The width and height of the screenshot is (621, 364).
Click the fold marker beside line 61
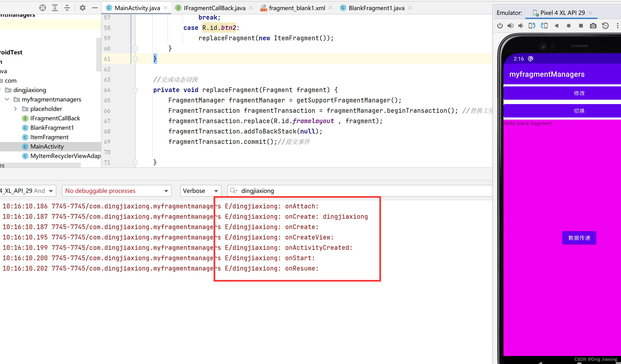[x=135, y=59]
